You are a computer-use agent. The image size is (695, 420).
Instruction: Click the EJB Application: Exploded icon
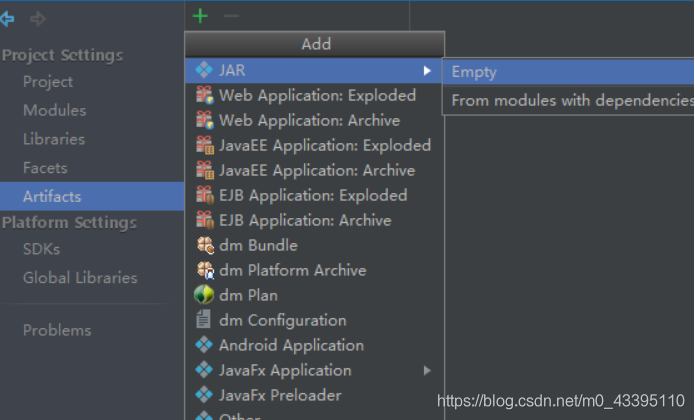(205, 195)
